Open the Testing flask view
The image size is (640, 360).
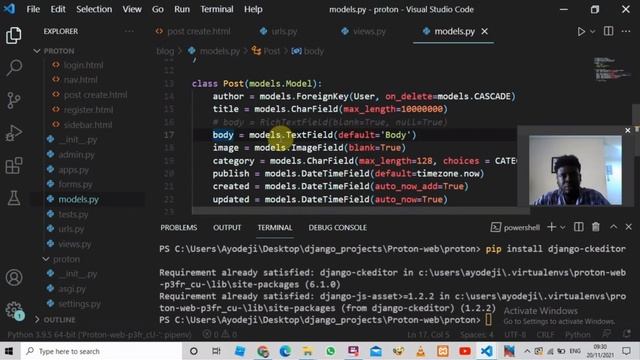[x=14, y=198]
